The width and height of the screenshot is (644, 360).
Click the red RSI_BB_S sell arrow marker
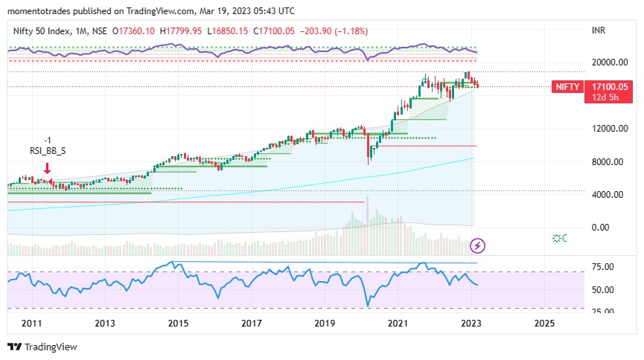pyautogui.click(x=47, y=168)
